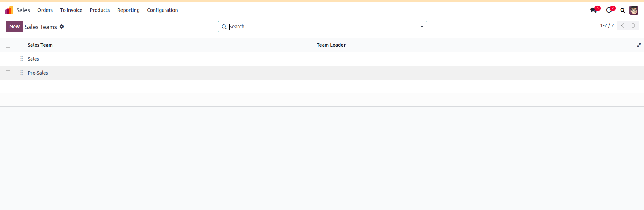Viewport: 644px width, 210px height.
Task: Click inside the Search input field
Action: pos(322,27)
